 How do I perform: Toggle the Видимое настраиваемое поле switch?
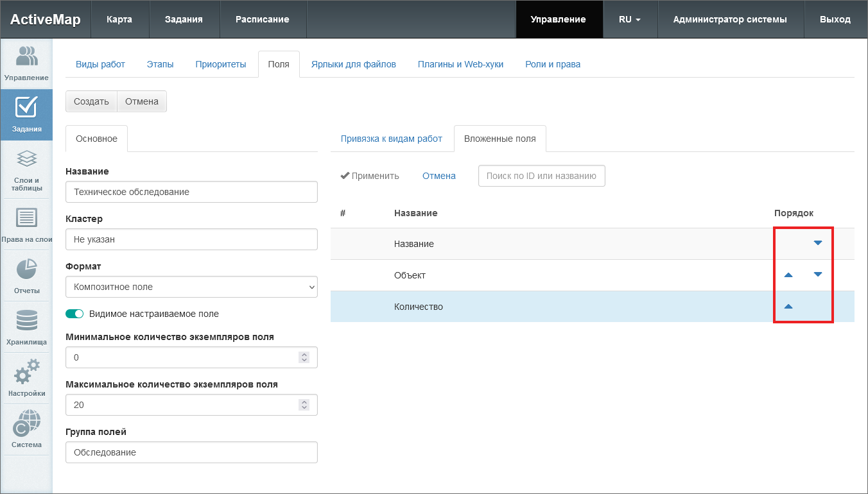click(75, 314)
